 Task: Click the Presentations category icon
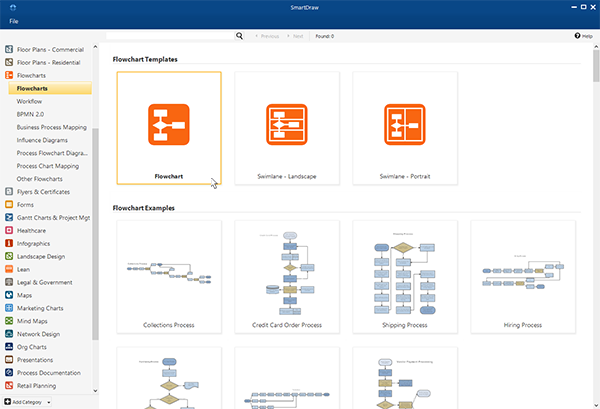point(9,360)
